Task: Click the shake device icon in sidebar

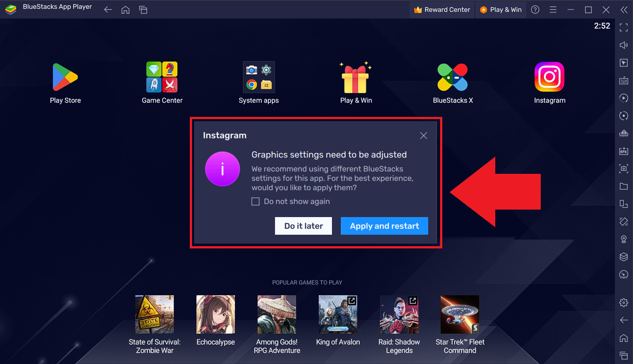Action: click(x=624, y=221)
